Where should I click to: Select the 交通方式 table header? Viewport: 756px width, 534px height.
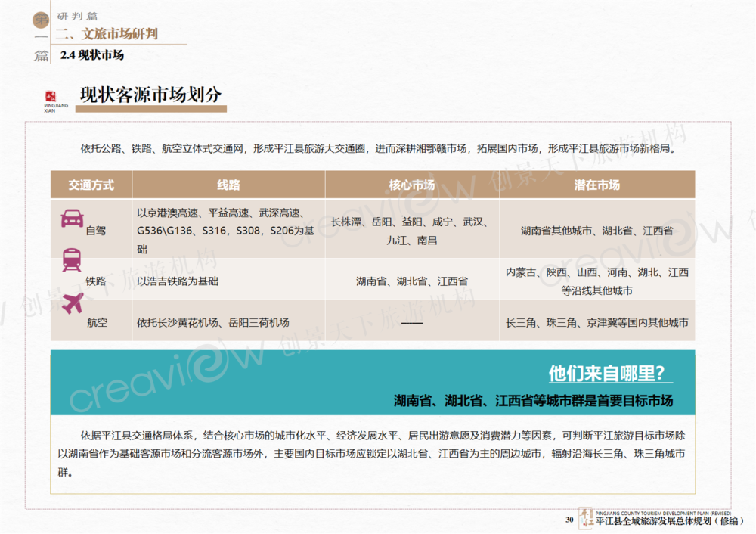click(91, 185)
